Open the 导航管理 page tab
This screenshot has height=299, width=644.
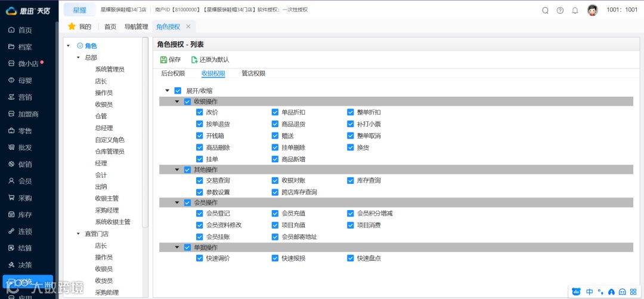coord(137,27)
